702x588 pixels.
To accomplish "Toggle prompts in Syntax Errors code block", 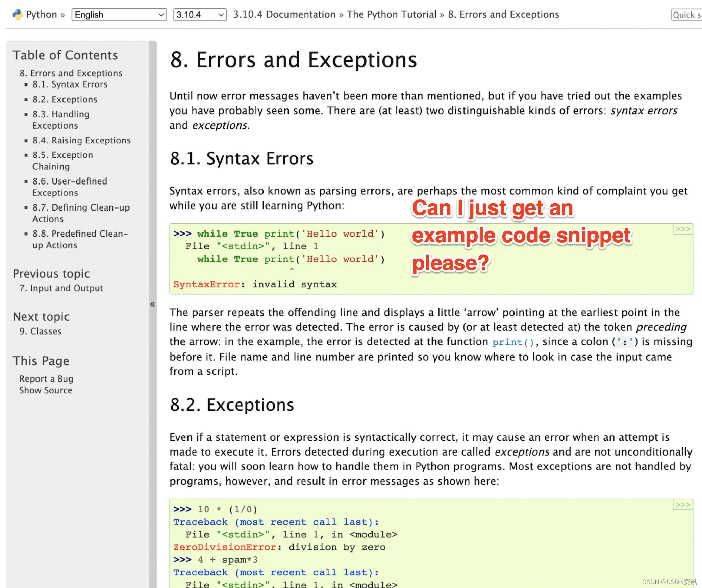I will (682, 229).
